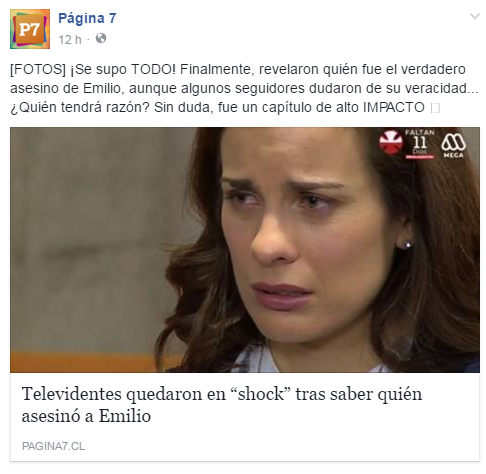Click the second headline line asesinó a Emilio
The image size is (486, 474).
tap(86, 416)
